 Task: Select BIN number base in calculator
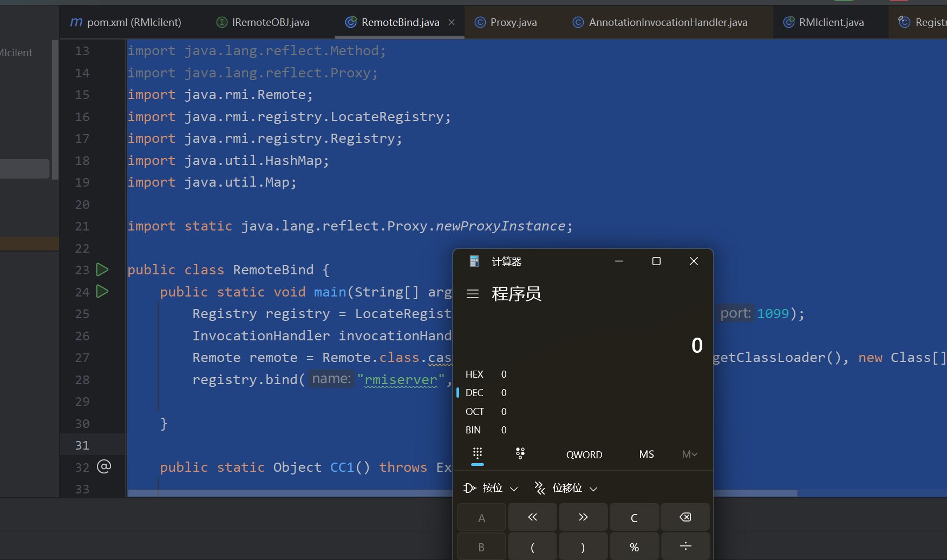coord(474,430)
